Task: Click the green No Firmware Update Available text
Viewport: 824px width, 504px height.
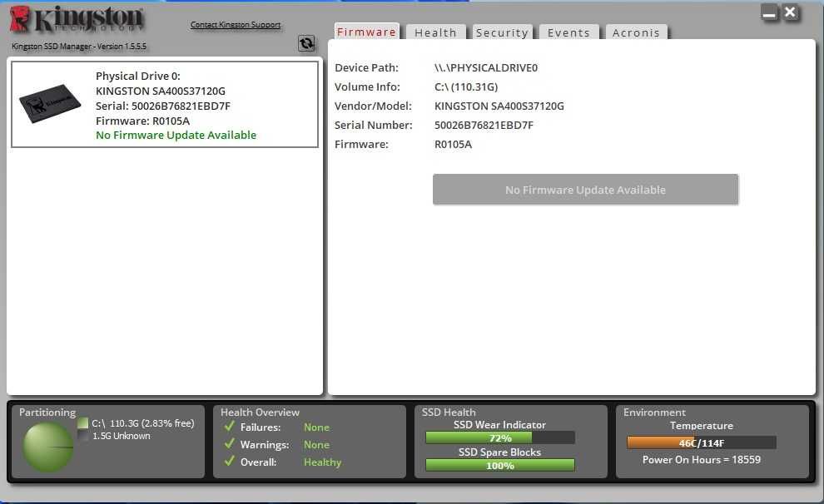Action: [176, 135]
